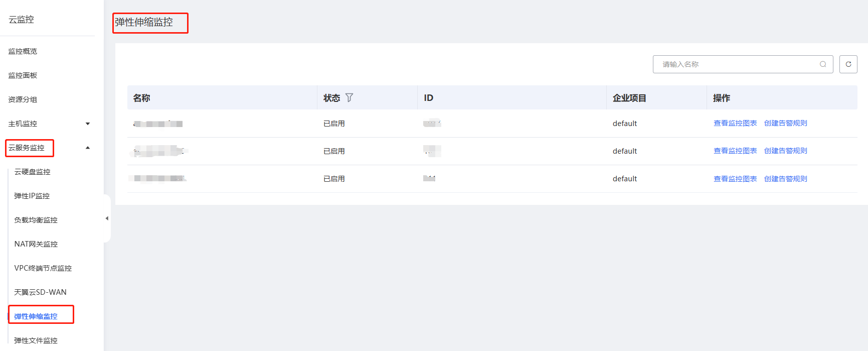Click 查看监控图表 in the first row
Screen dimensions: 868x351
(735, 124)
